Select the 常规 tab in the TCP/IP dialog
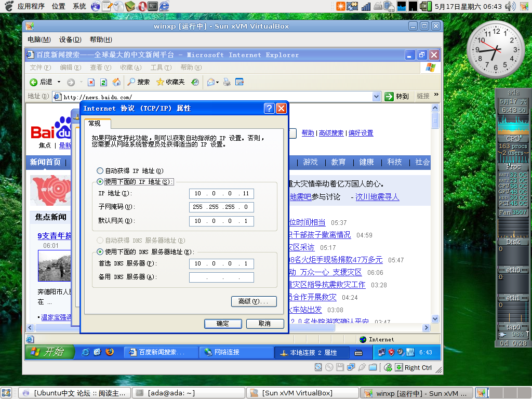The height and width of the screenshot is (399, 532). (97, 124)
